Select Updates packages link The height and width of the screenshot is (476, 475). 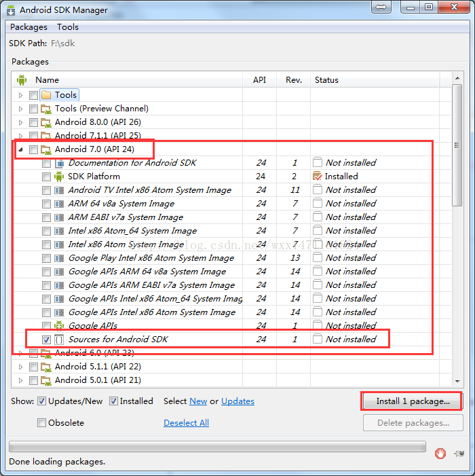tap(237, 401)
